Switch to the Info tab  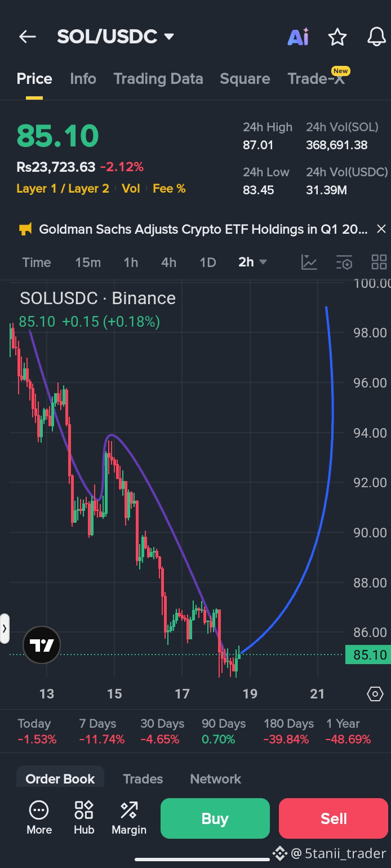pos(83,79)
